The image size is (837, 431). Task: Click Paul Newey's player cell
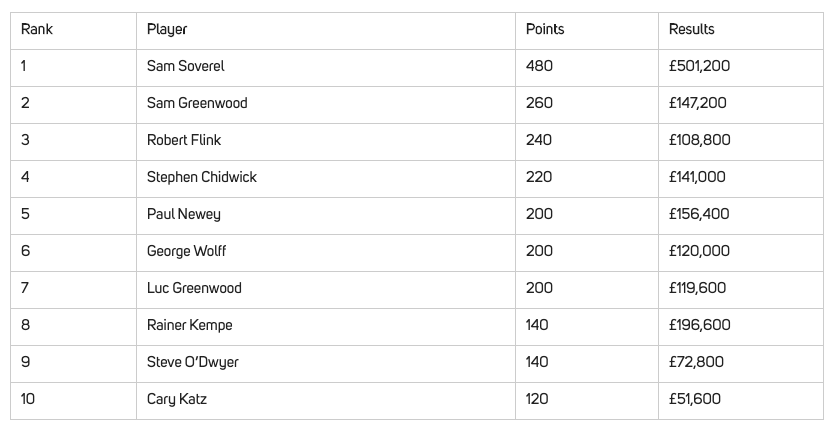(x=184, y=214)
